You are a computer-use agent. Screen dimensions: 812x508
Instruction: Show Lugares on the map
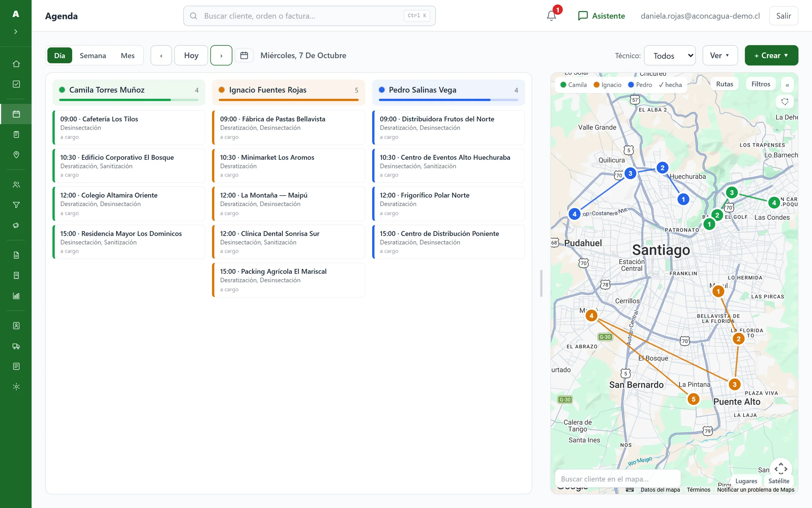click(x=746, y=481)
